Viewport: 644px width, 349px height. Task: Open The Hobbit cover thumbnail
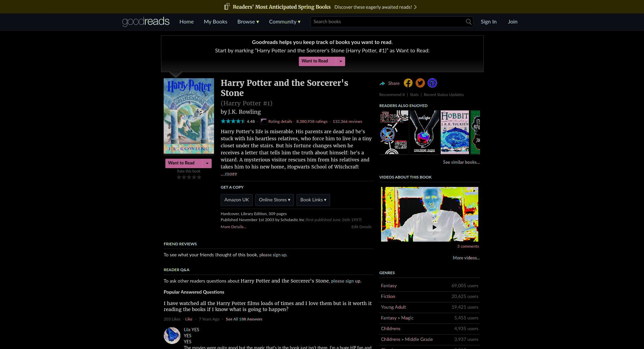pos(455,132)
